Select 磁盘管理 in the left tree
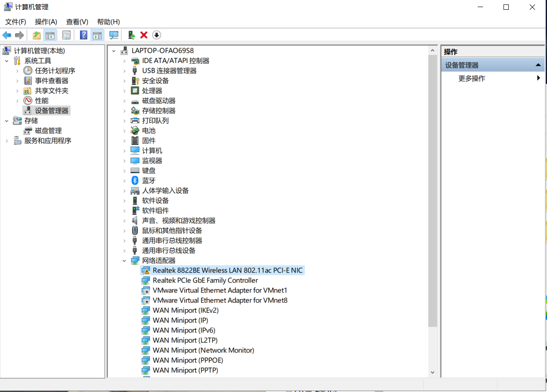This screenshot has height=392, width=547. [x=48, y=131]
